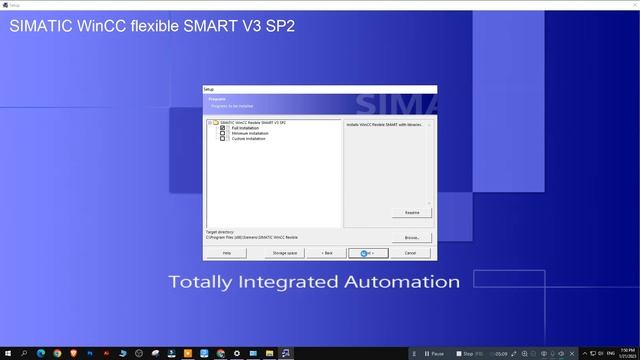Launch Brave browser from taskbar
The image size is (640, 360).
(x=73, y=353)
